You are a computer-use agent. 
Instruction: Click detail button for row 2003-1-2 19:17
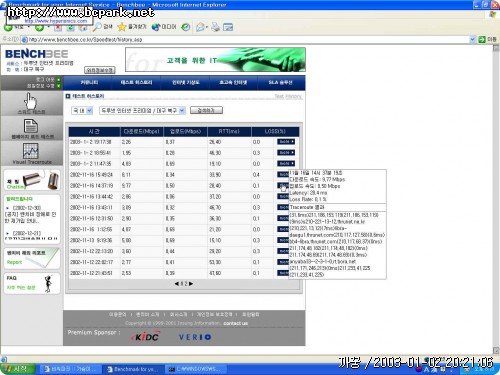coord(286,142)
